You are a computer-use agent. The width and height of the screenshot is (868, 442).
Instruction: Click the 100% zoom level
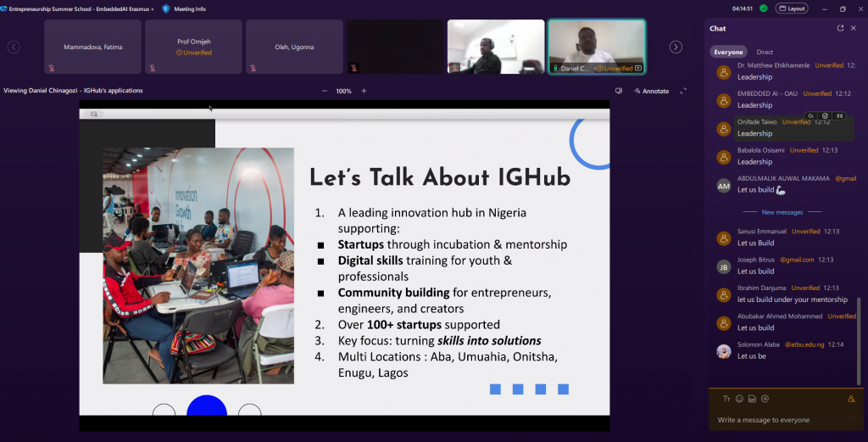tap(344, 91)
